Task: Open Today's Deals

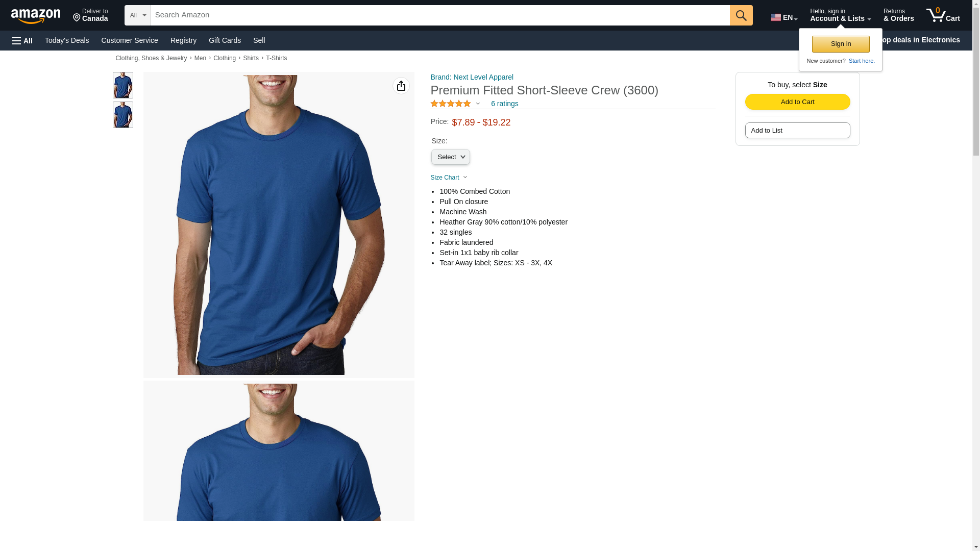Action: [x=67, y=40]
